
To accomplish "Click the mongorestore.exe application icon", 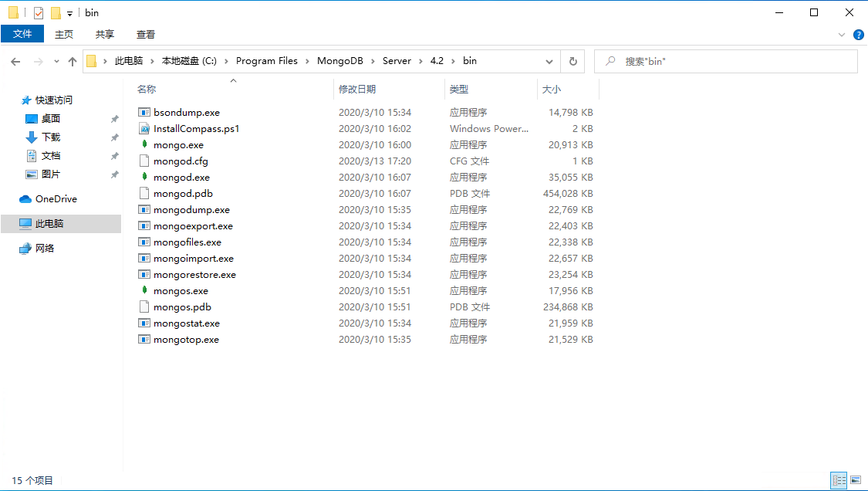I will [x=144, y=275].
